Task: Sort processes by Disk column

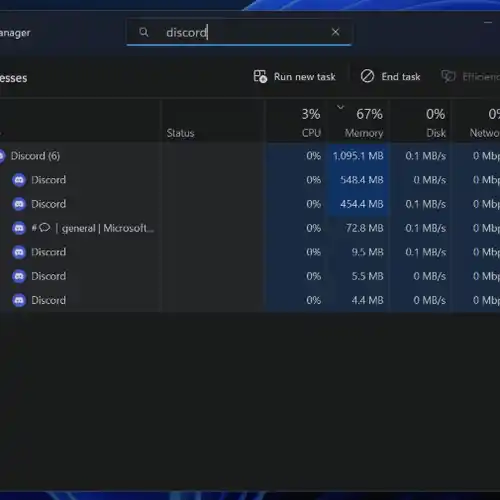Action: pos(436,133)
